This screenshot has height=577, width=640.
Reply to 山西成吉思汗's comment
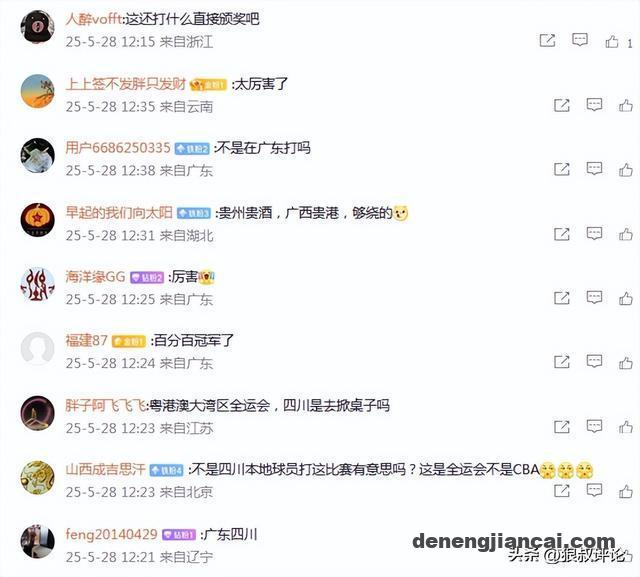(594, 490)
